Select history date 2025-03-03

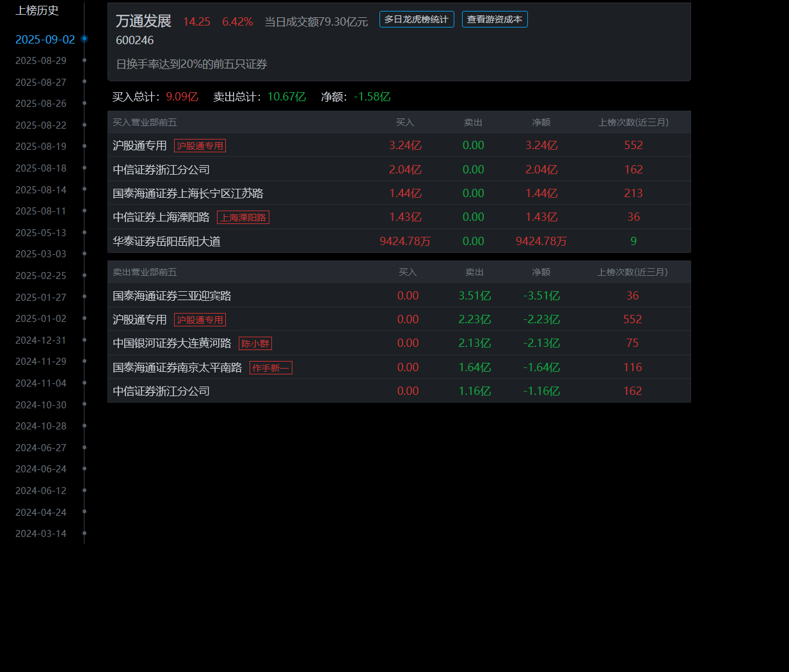(41, 254)
